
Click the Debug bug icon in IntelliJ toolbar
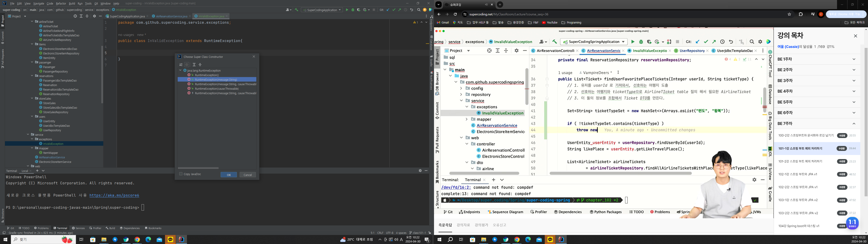(x=353, y=10)
